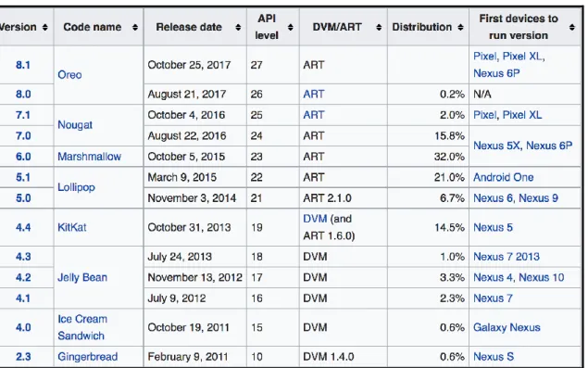Screen dimensions: 588x368
Task: Follow the KitKat code name link
Action: (72, 227)
